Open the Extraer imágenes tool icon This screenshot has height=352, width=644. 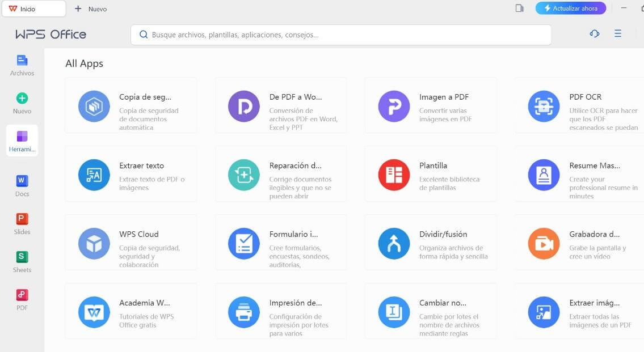[544, 312]
